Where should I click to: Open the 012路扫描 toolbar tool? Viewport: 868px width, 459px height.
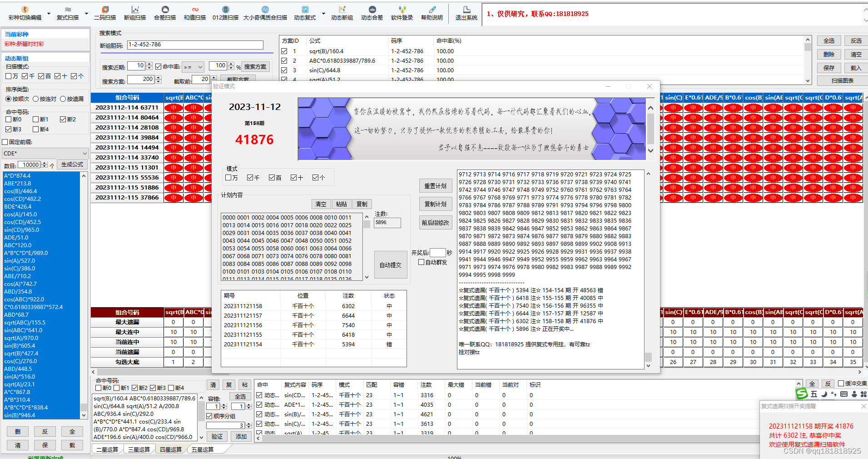coord(225,13)
